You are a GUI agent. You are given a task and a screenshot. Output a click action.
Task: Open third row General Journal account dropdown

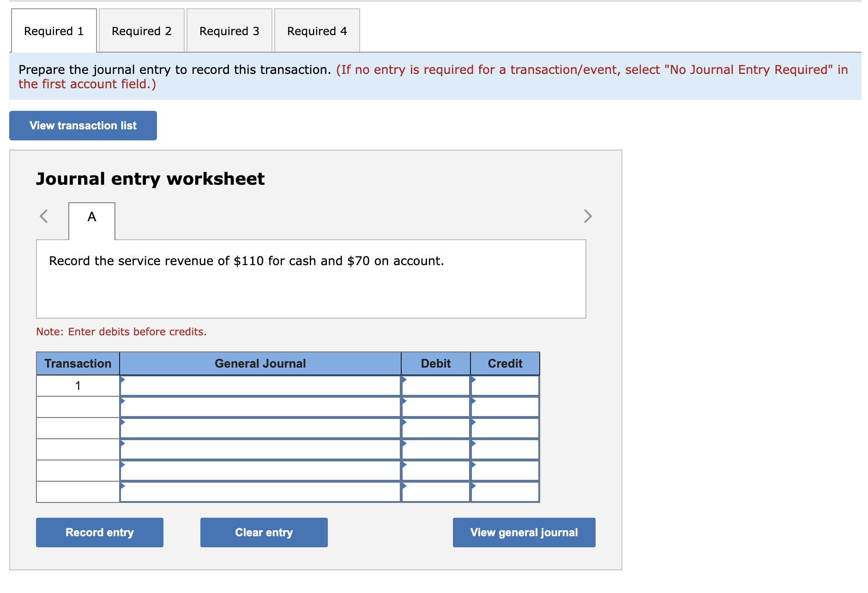(x=260, y=428)
